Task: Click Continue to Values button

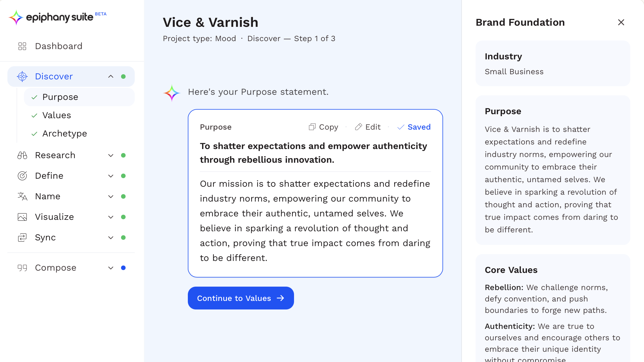Action: click(x=241, y=298)
